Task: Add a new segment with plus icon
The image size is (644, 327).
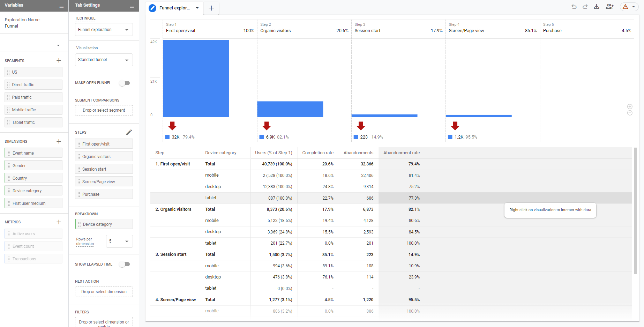Action: (59, 60)
